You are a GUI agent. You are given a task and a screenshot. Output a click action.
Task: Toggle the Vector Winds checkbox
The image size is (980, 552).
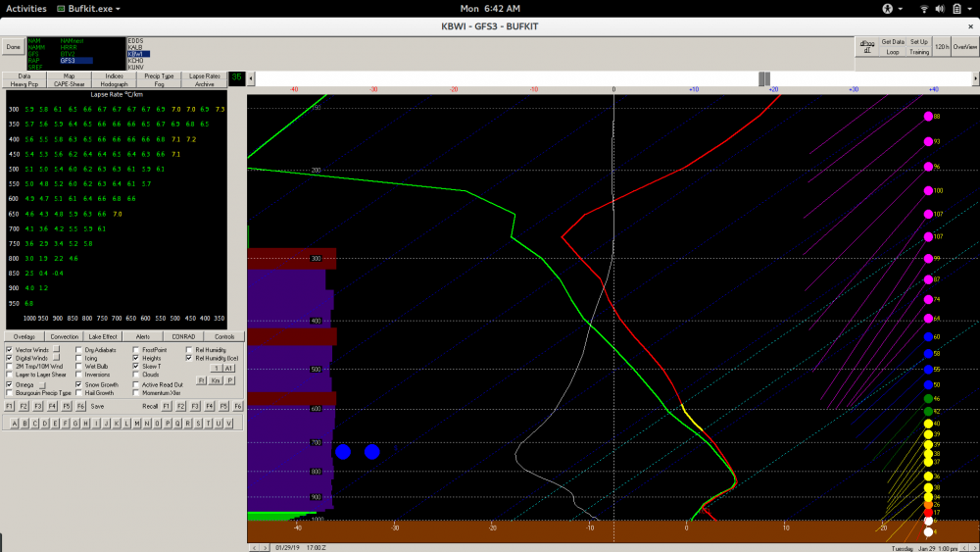(9, 350)
